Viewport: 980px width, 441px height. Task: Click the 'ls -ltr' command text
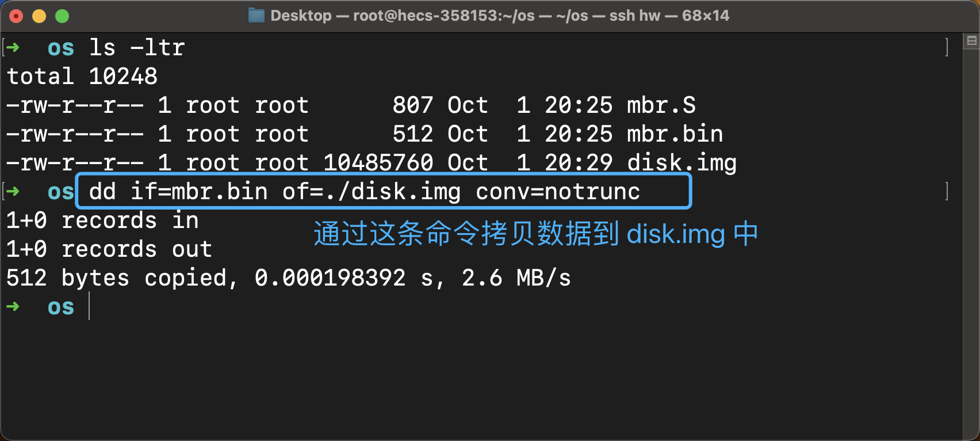pyautogui.click(x=137, y=47)
